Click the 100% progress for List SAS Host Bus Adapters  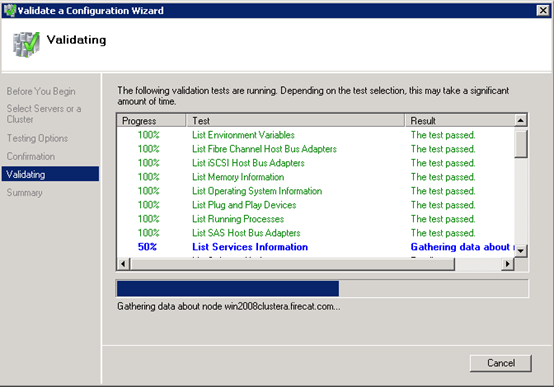click(x=148, y=233)
